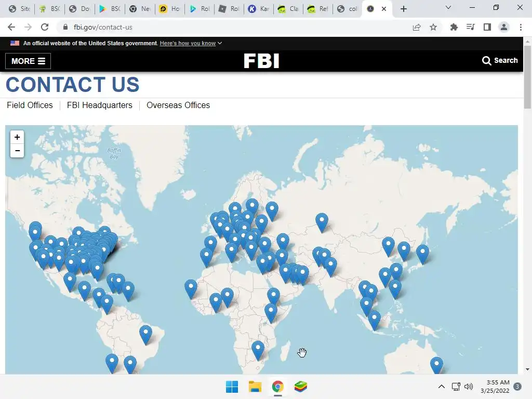Select the FBI Headquarters tab
This screenshot has width=532, height=399.
pos(99,105)
